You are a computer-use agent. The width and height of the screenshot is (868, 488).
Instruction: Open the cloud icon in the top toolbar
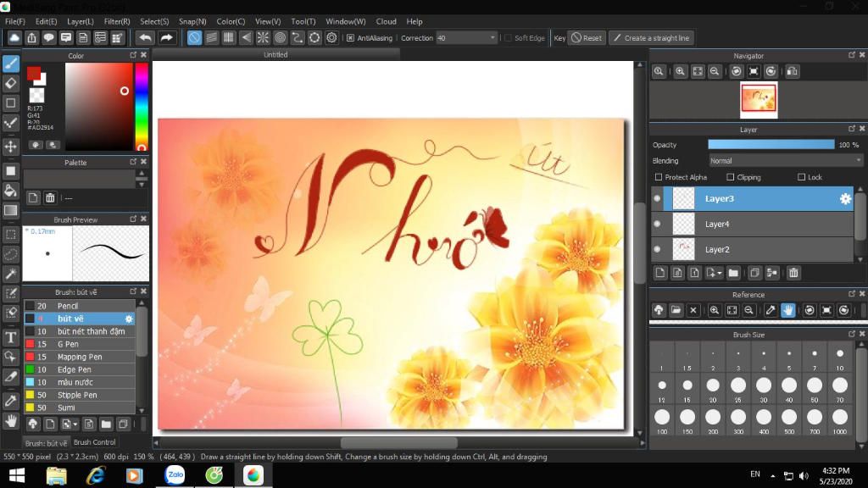[14, 37]
